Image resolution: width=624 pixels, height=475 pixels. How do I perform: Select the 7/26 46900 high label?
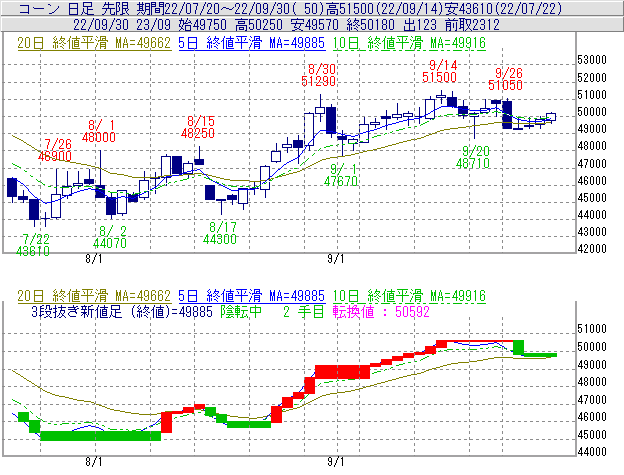[55, 150]
